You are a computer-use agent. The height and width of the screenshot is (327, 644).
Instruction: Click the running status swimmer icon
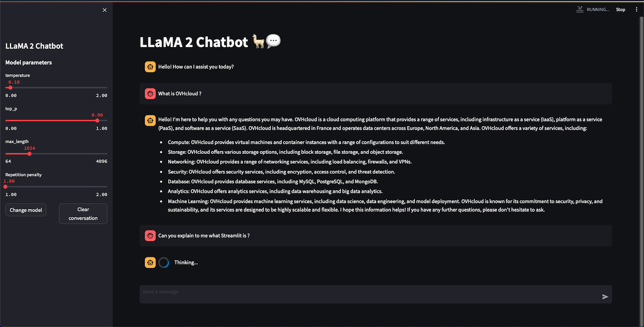(580, 9)
